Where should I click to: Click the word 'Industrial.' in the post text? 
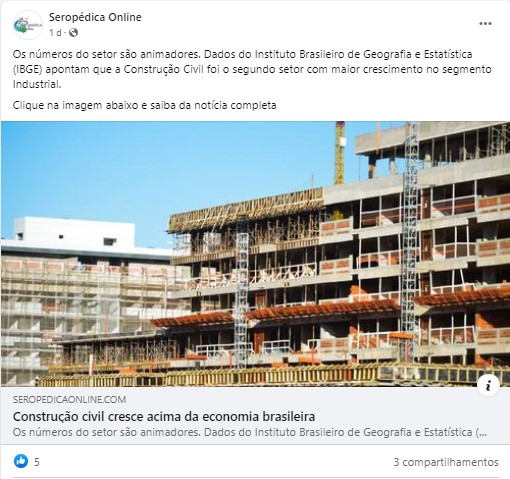tap(37, 84)
